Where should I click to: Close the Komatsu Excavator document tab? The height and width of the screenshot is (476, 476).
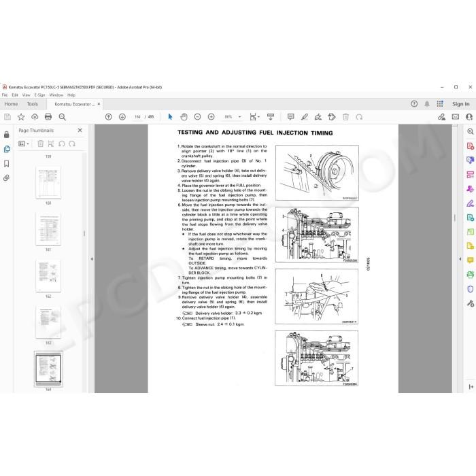pos(99,104)
